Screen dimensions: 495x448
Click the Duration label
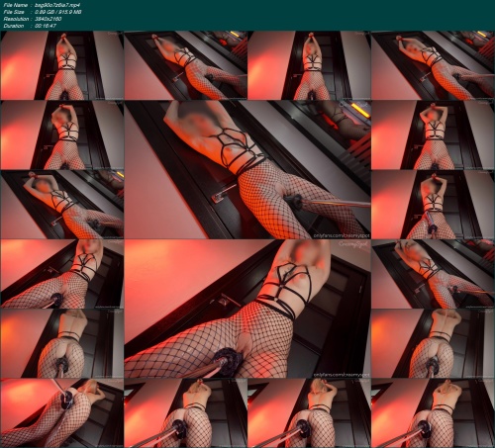(14, 26)
